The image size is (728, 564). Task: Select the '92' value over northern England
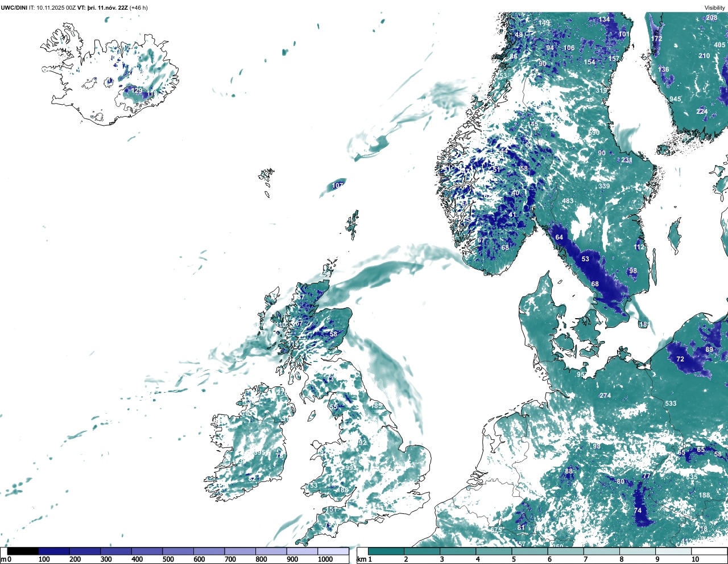pyautogui.click(x=363, y=443)
